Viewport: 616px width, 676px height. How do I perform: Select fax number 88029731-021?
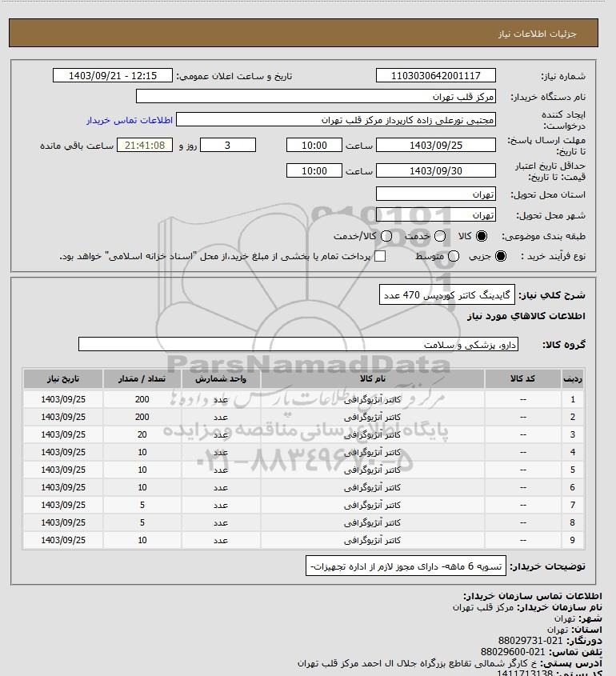(x=530, y=641)
